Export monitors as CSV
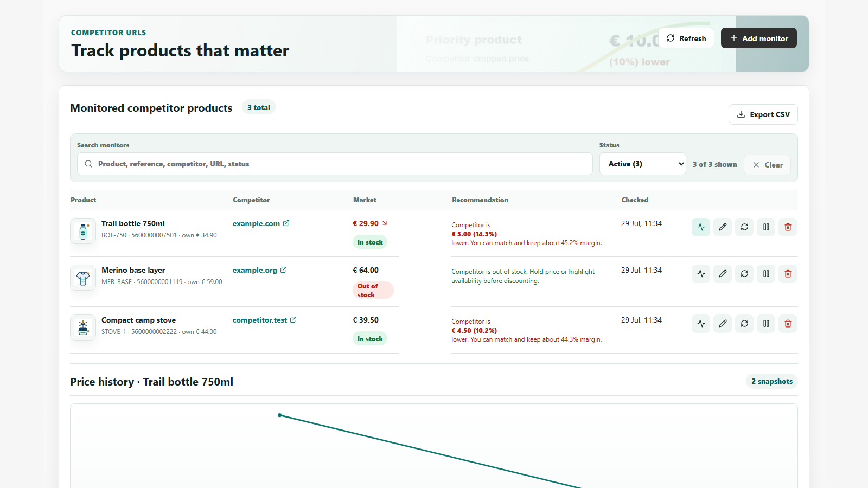The width and height of the screenshot is (868, 488). click(x=763, y=114)
